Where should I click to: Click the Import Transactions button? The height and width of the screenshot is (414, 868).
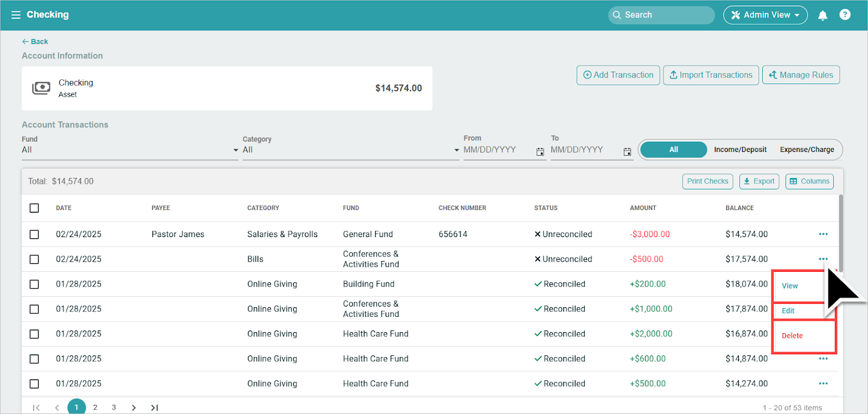[711, 75]
